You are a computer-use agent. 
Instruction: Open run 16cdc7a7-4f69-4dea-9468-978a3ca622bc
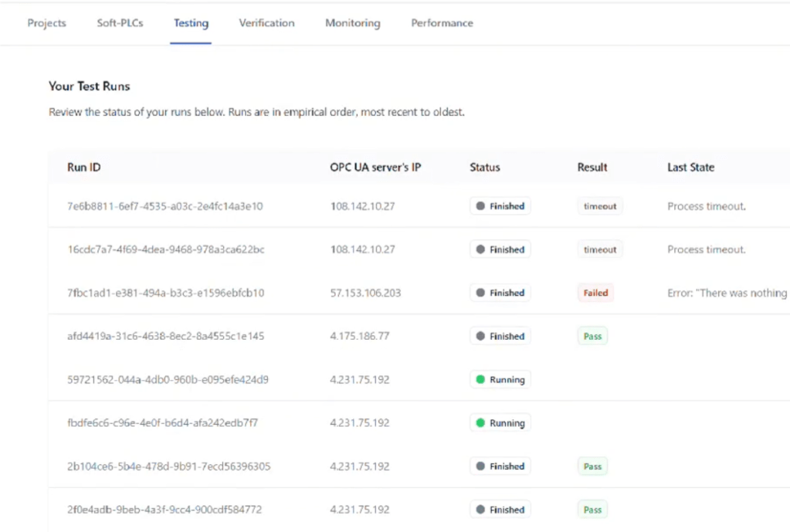[x=165, y=249]
